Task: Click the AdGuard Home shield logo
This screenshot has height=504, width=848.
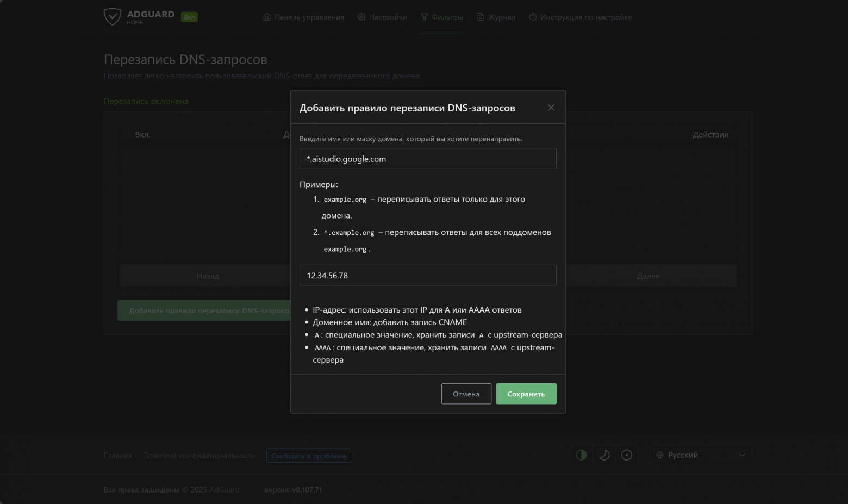Action: pos(113,16)
